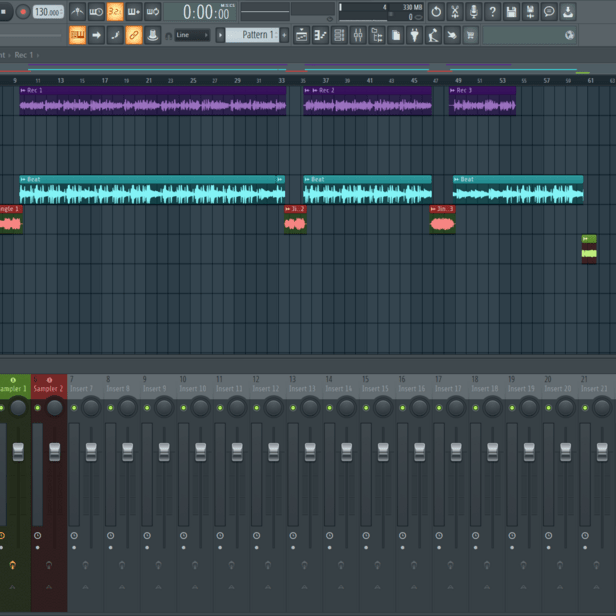Mute Insert 7 with green LED
Image resolution: width=616 pixels, height=616 pixels.
click(x=74, y=408)
